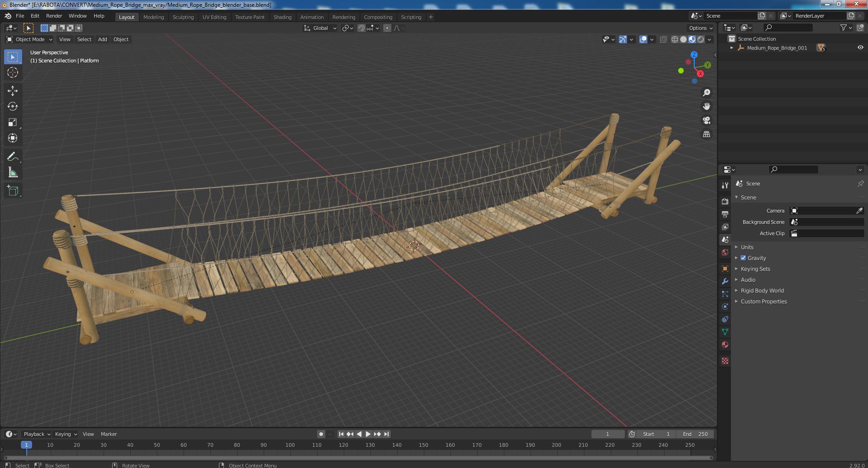Viewport: 868px width, 468px height.
Task: Activate the Rotate tool
Action: click(x=13, y=106)
